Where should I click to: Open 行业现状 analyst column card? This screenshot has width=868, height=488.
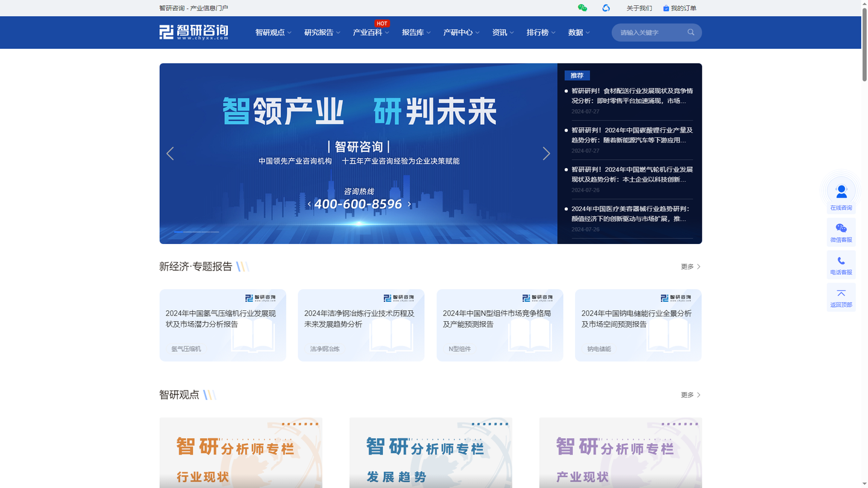241,452
